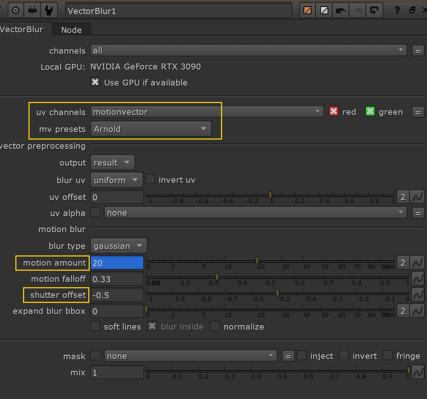
Task: Float the properties panel with the window icon
Action: pos(412,10)
